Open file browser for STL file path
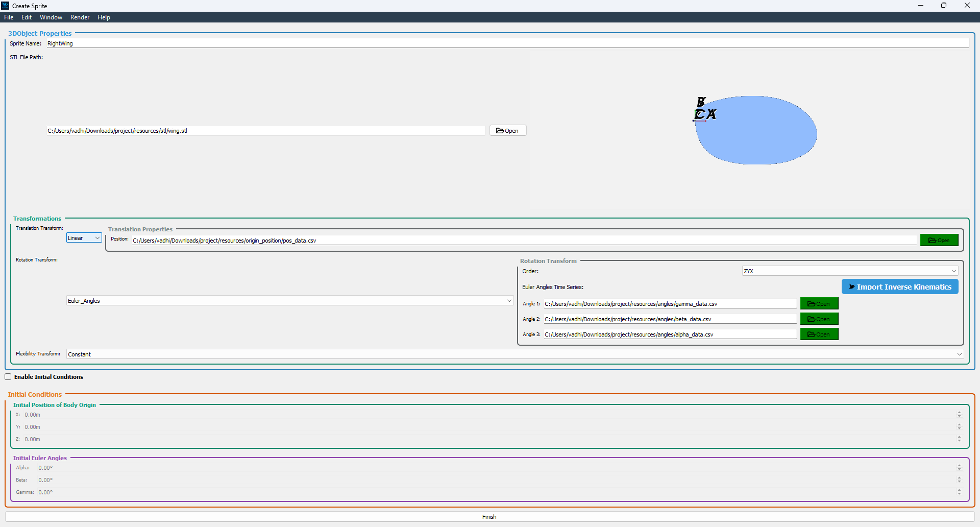This screenshot has width=980, height=527. pos(507,130)
